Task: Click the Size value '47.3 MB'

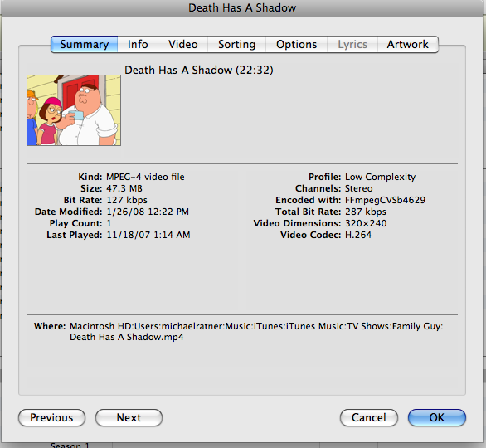Action: [124, 188]
